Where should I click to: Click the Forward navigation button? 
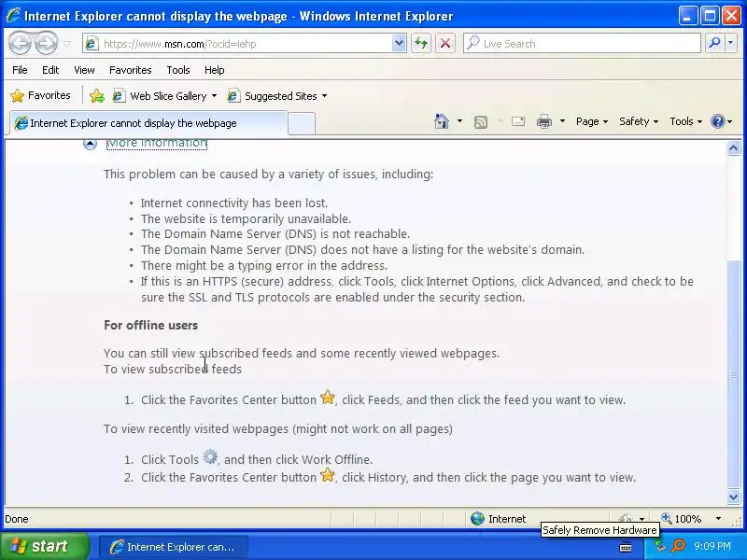(x=46, y=44)
